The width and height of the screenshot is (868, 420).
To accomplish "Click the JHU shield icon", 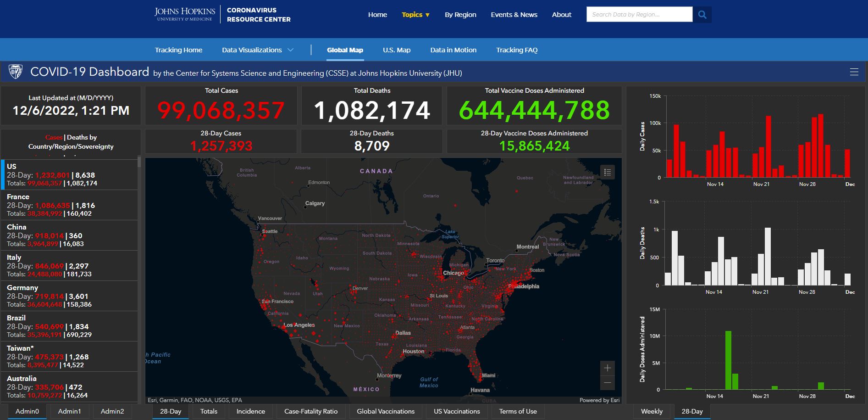I will (16, 72).
